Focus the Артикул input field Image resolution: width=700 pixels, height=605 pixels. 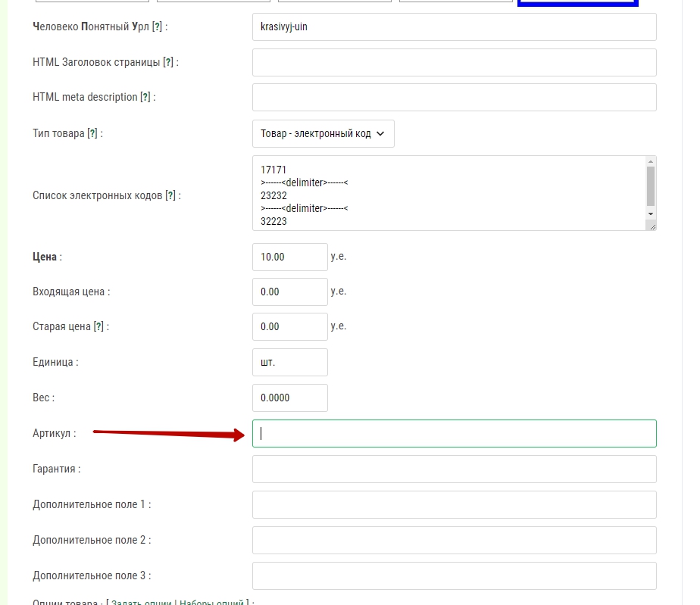pos(454,433)
